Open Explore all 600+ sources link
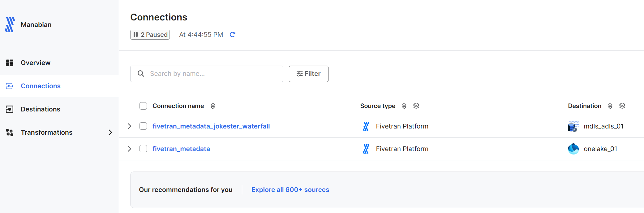 (x=290, y=190)
